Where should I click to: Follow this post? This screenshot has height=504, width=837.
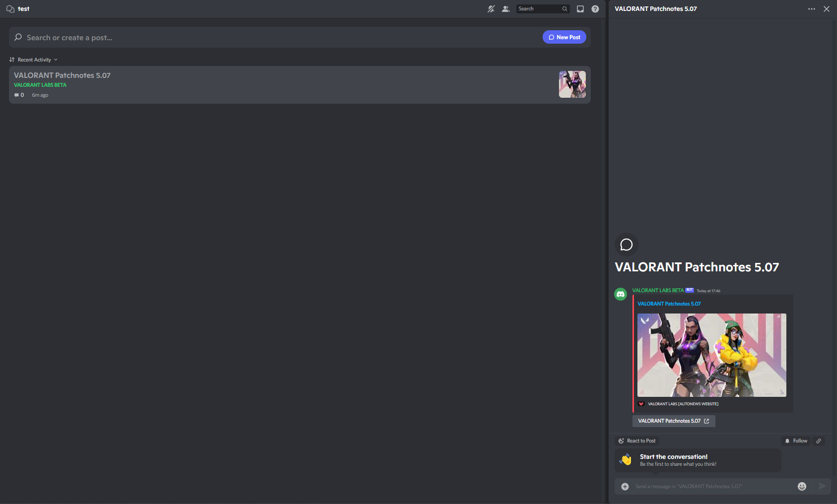[x=796, y=441]
